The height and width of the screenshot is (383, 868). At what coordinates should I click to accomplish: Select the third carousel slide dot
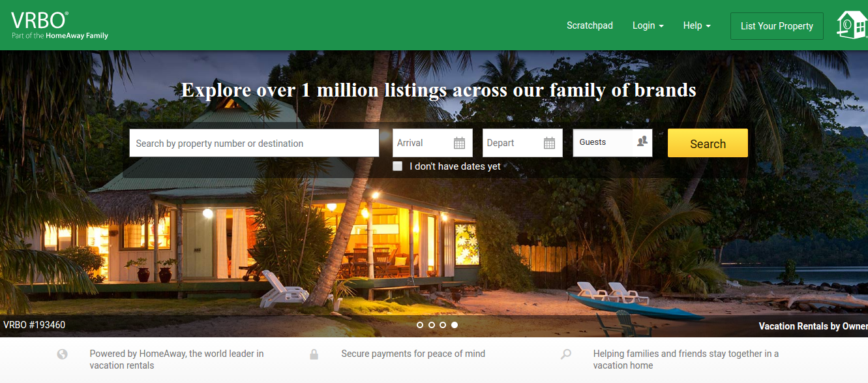(x=443, y=325)
